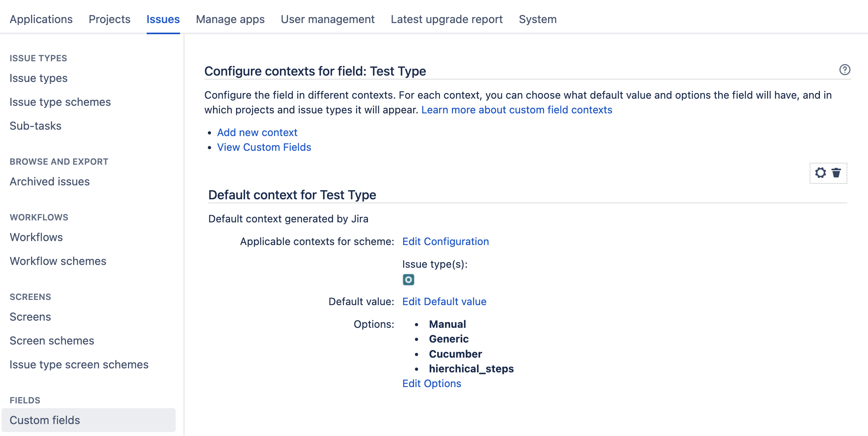This screenshot has width=868, height=436.
Task: Go to Screen schemes
Action: (x=52, y=341)
